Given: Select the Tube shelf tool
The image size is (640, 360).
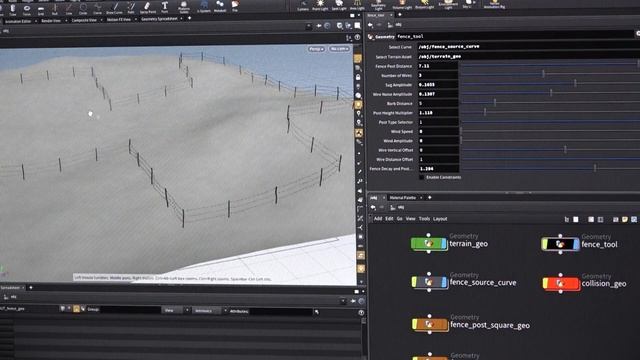Looking at the screenshot, I should point(13,9).
